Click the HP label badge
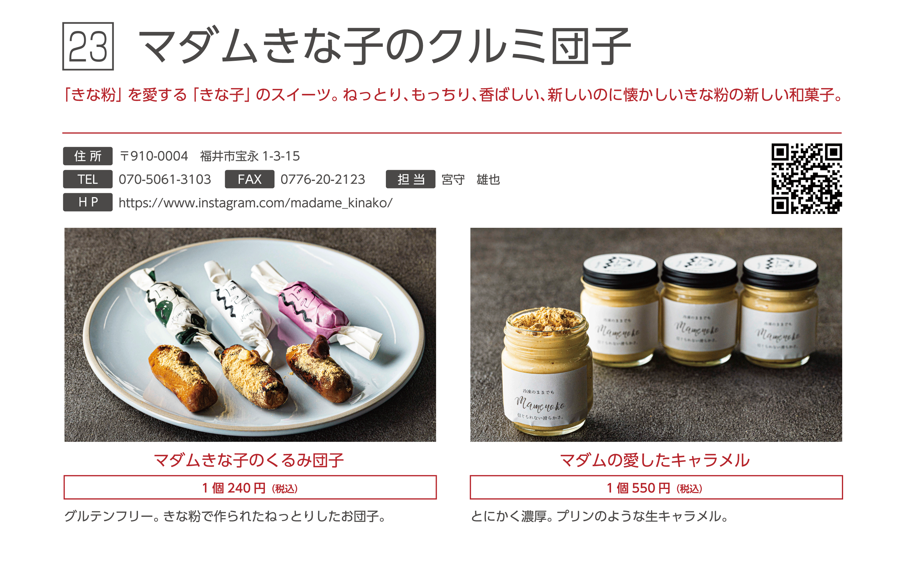Image resolution: width=903 pixels, height=588 pixels. tap(88, 202)
